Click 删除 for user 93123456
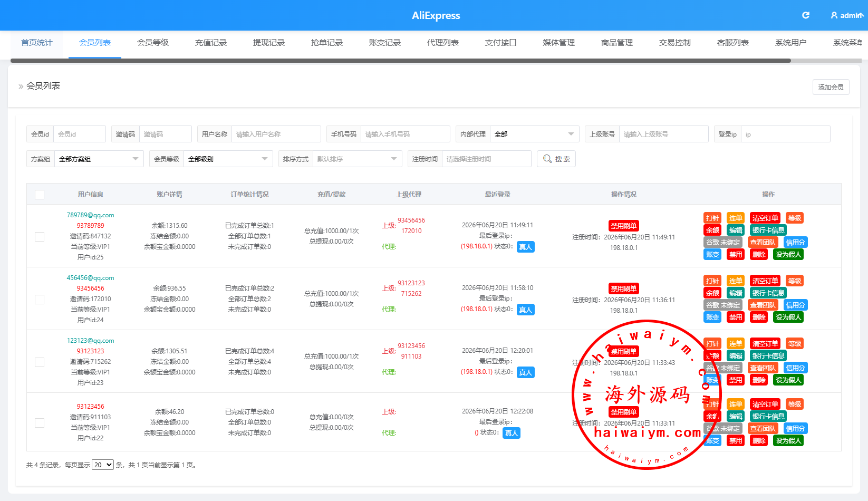The height and width of the screenshot is (501, 868). click(759, 441)
